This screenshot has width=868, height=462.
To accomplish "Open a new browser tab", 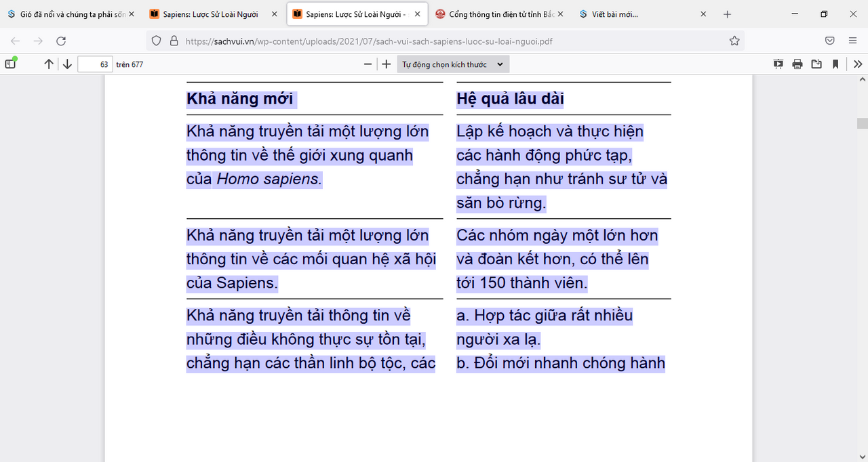I will click(727, 14).
